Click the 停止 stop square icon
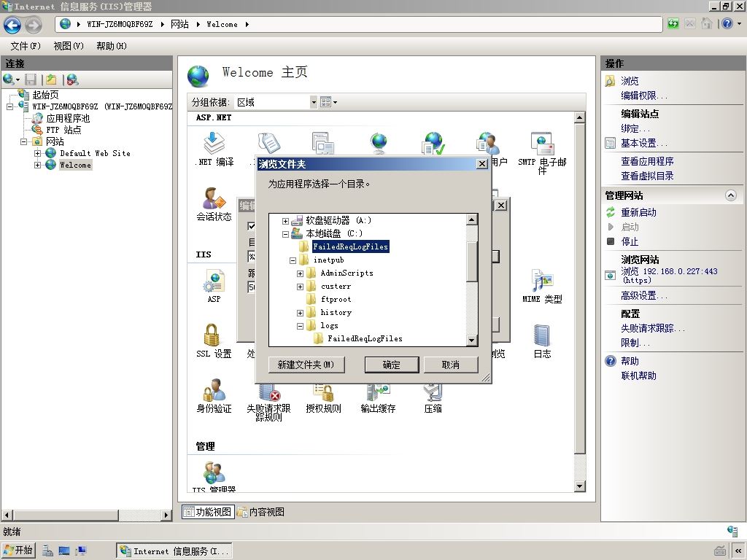 pos(611,241)
